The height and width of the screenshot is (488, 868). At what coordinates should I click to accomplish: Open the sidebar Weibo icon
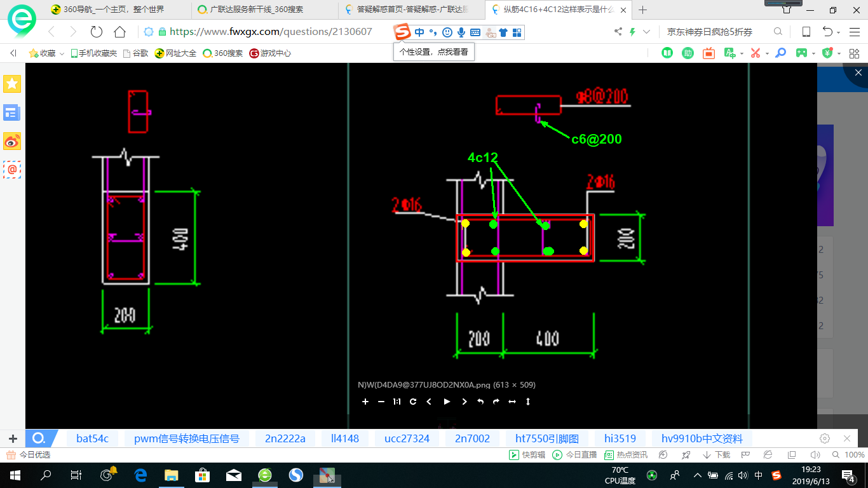[12, 141]
